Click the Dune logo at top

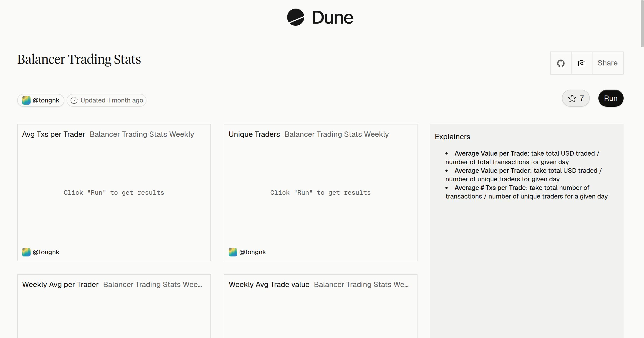tap(320, 17)
